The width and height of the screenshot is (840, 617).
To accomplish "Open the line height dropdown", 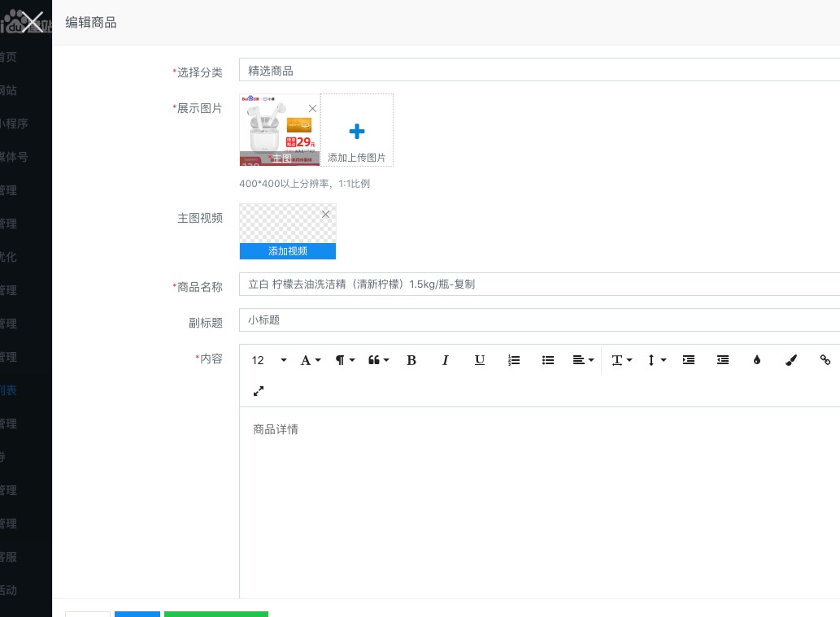I will tap(656, 360).
